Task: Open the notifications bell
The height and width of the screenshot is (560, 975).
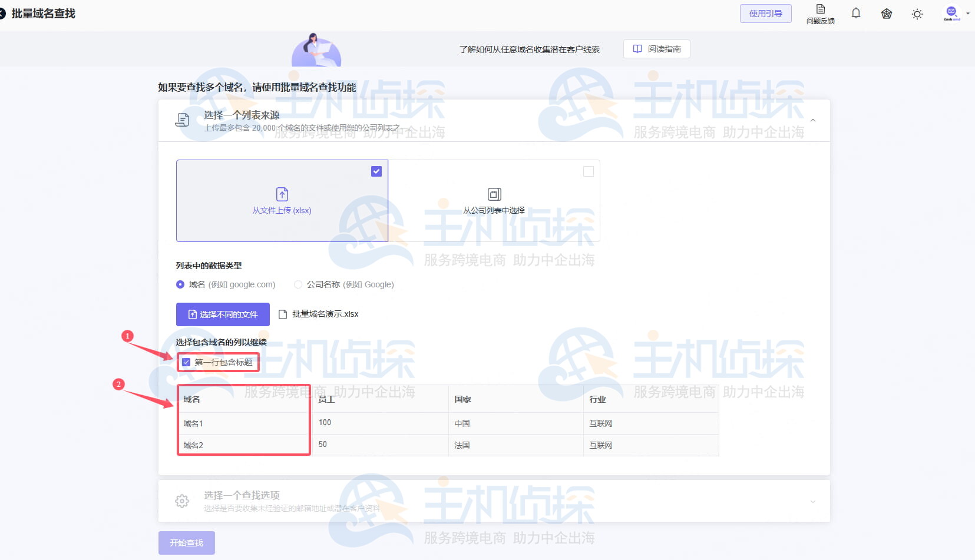Action: [x=855, y=14]
